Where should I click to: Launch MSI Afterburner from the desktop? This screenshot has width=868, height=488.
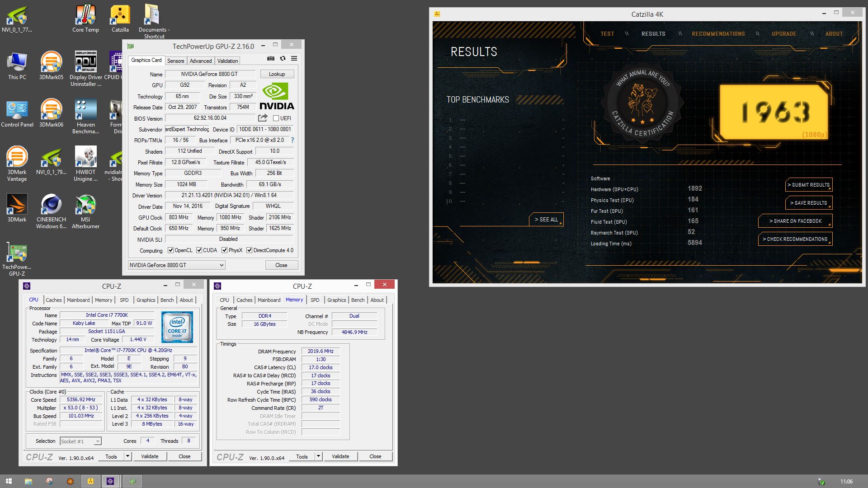tap(85, 211)
